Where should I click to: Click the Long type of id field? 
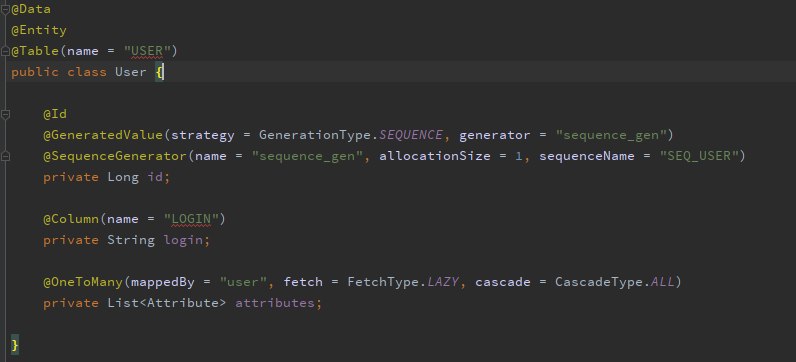tap(122, 177)
